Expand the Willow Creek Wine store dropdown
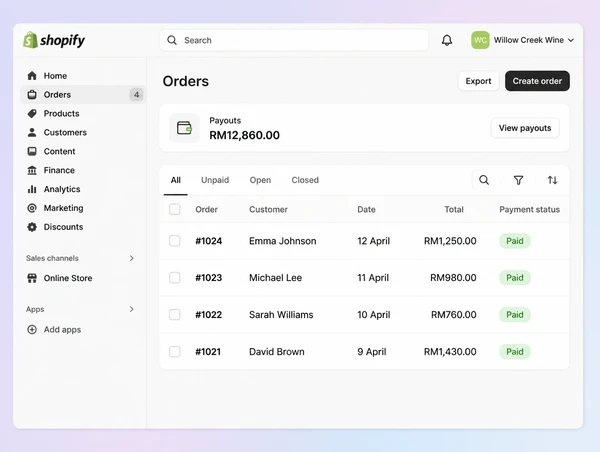The height and width of the screenshot is (452, 600). [x=571, y=40]
